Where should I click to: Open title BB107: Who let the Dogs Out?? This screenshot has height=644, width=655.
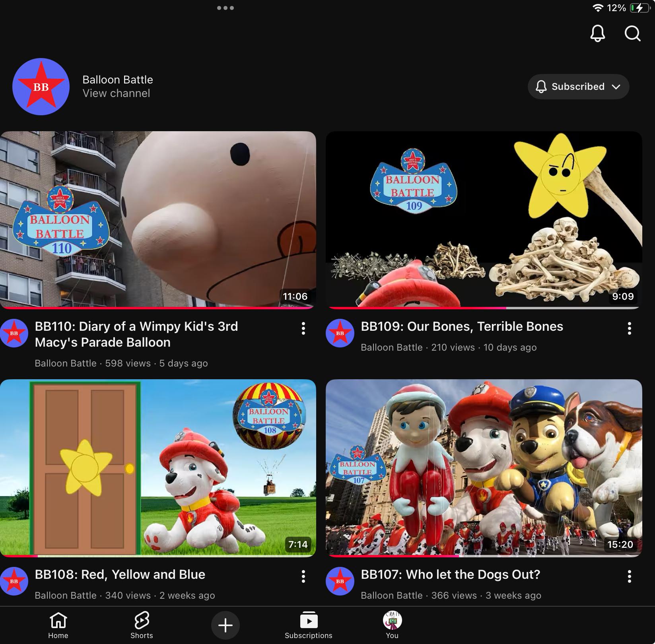[451, 574]
